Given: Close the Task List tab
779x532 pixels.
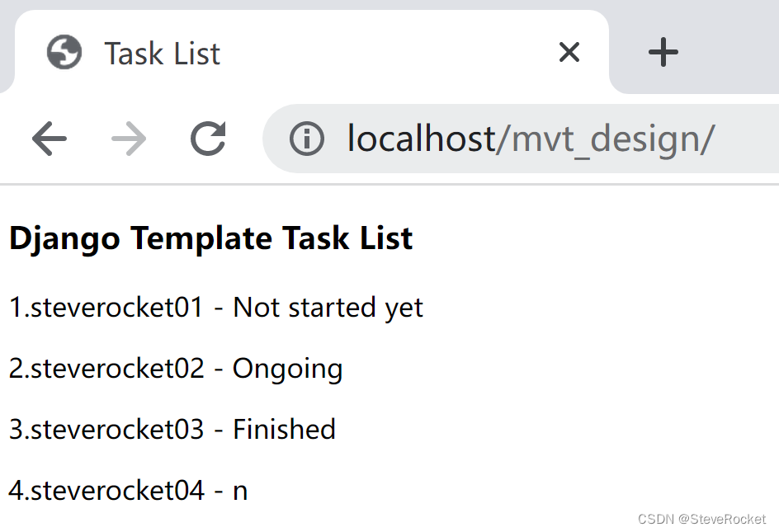Looking at the screenshot, I should [x=569, y=52].
